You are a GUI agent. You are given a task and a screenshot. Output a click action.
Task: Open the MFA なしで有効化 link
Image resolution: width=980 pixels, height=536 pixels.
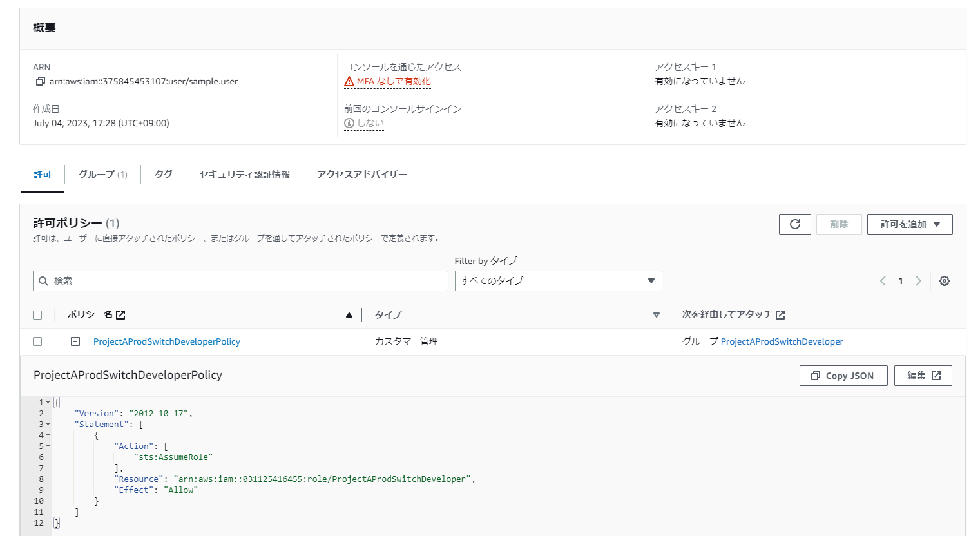pyautogui.click(x=394, y=81)
